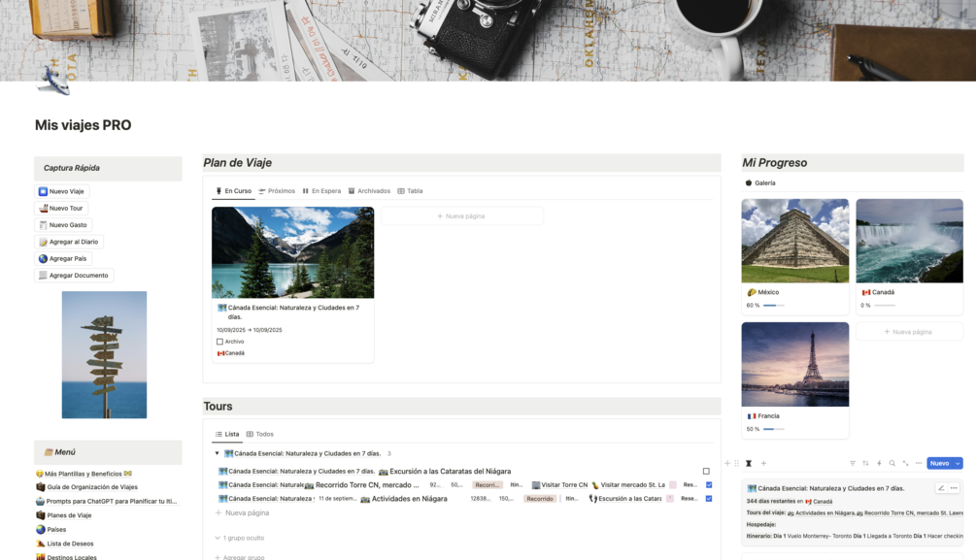Open the three-dots menu beside the Nuevo button

pyautogui.click(x=919, y=464)
